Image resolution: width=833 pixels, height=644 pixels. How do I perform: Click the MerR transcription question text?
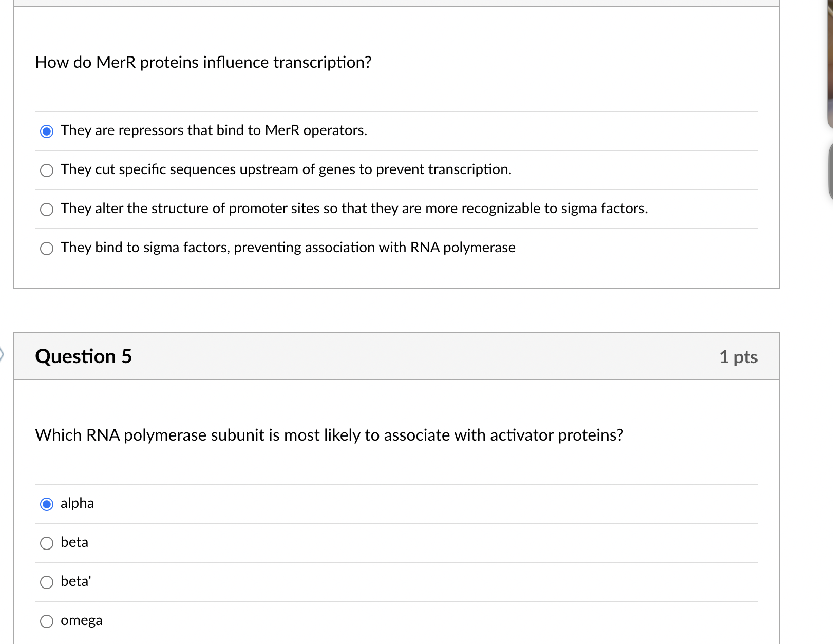pyautogui.click(x=204, y=62)
